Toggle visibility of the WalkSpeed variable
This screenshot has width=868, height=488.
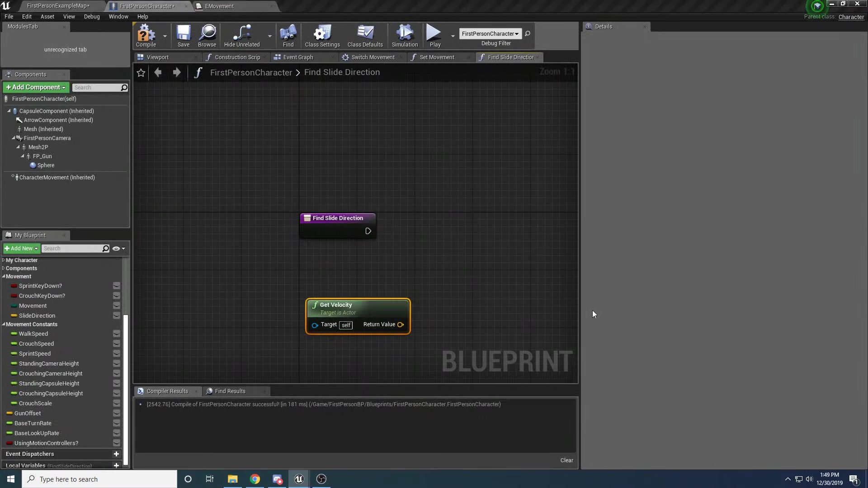(x=117, y=334)
